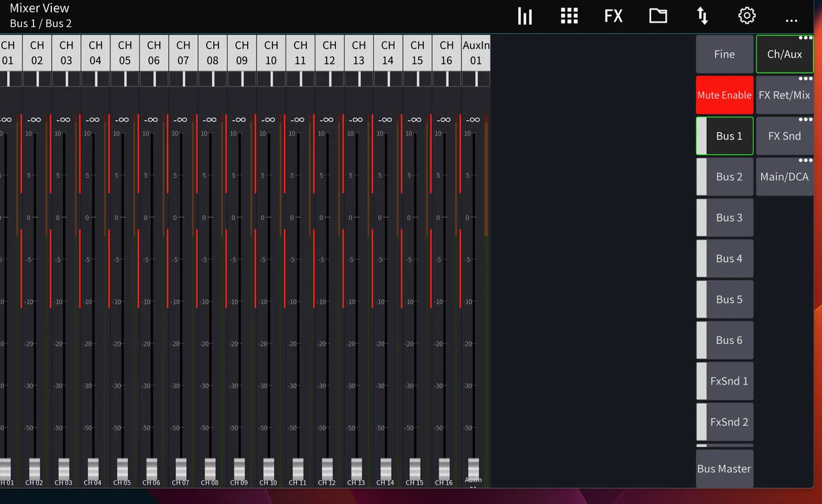The width and height of the screenshot is (822, 504).
Task: Switch to the Main/DCA layer tab
Action: point(785,177)
